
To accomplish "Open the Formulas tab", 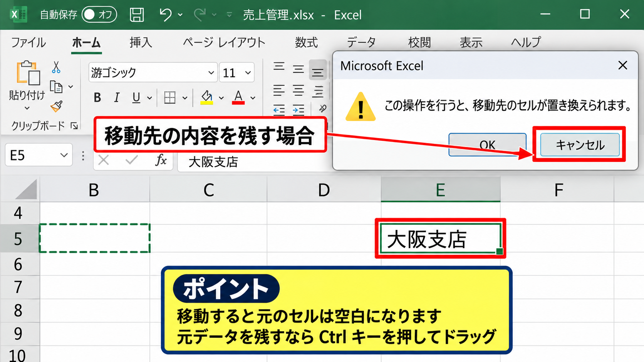I will pyautogui.click(x=307, y=42).
